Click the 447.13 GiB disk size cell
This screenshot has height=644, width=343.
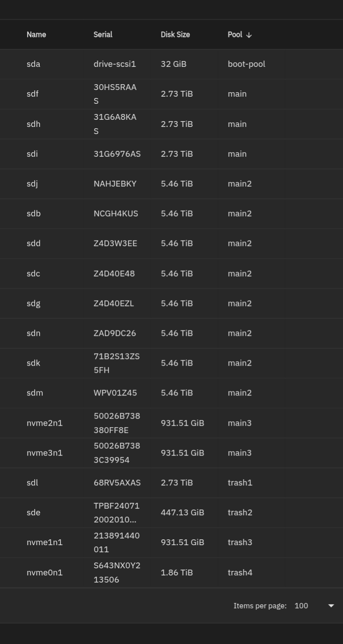pyautogui.click(x=182, y=513)
